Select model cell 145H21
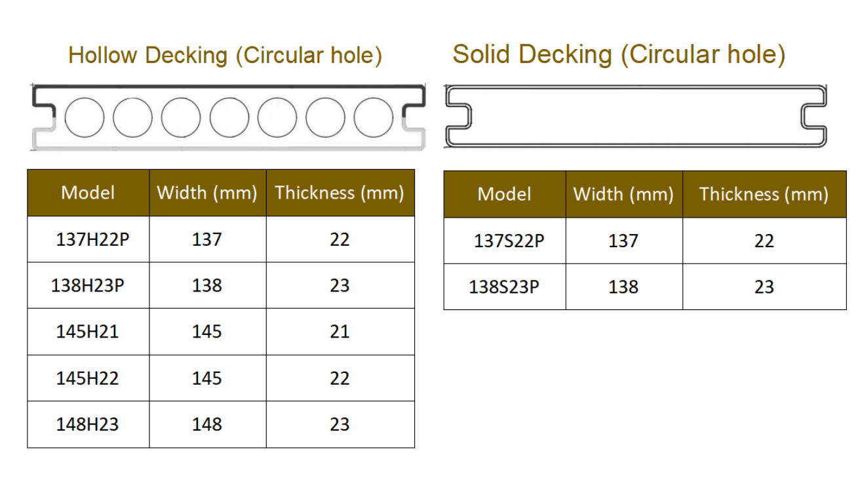The height and width of the screenshot is (504, 860). click(88, 332)
